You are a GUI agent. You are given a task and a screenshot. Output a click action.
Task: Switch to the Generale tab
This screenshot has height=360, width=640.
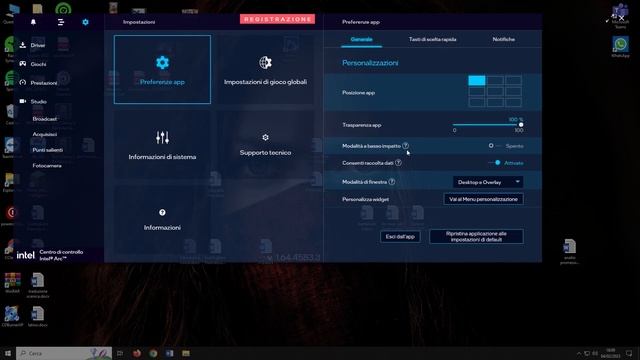coord(361,39)
